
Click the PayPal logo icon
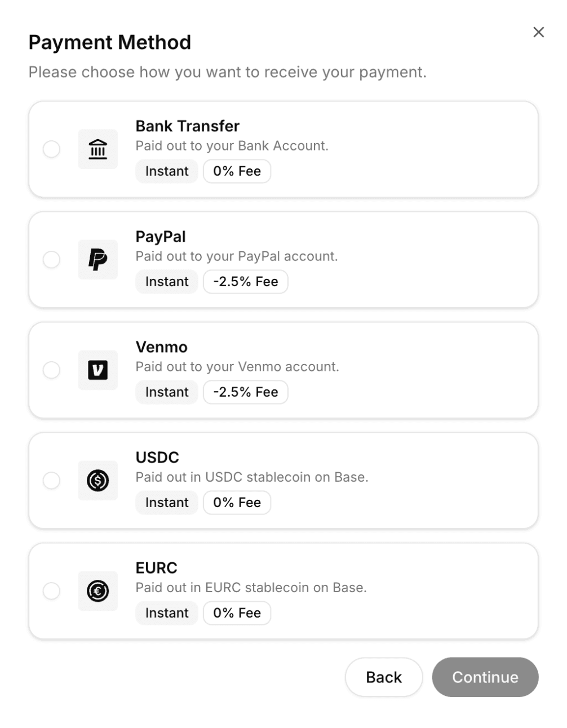(98, 260)
